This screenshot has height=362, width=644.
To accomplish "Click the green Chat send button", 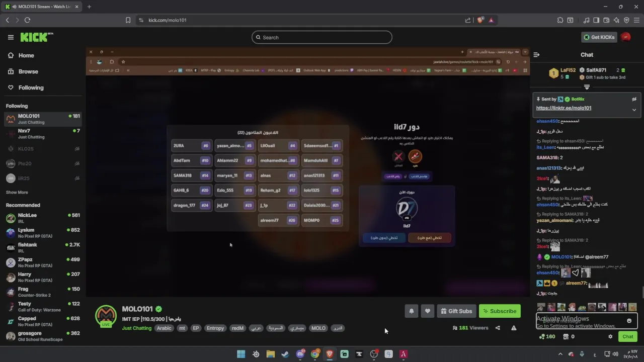I will pos(628,337).
